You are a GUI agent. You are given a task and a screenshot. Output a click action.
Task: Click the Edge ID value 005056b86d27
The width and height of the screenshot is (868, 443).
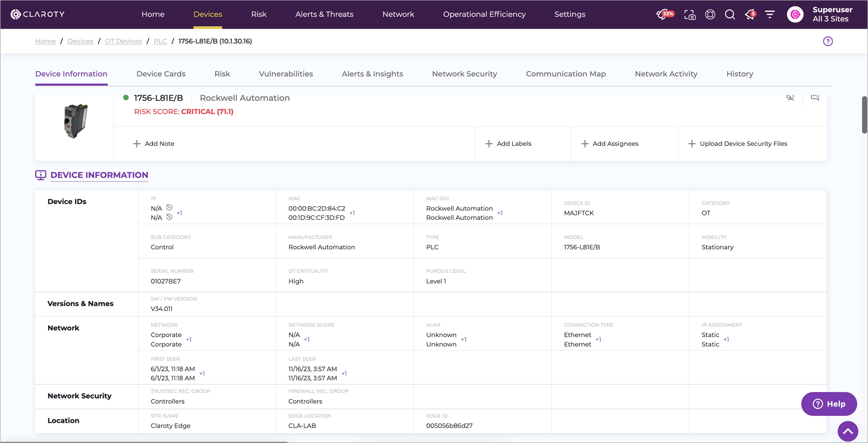[x=449, y=426]
